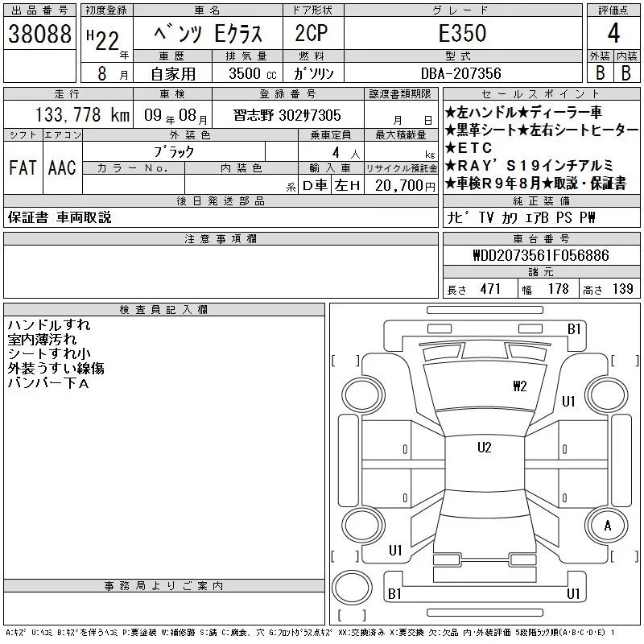Screen dimensions: 644x644
Task: Select the displacement value 3500 cc
Action: click(x=252, y=73)
